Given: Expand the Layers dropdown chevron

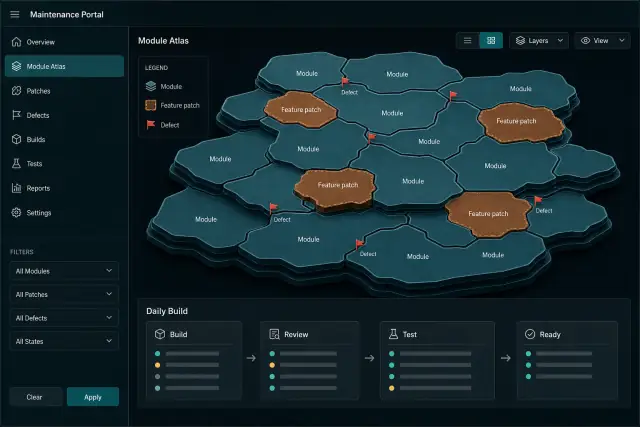Looking at the screenshot, I should pyautogui.click(x=560, y=40).
